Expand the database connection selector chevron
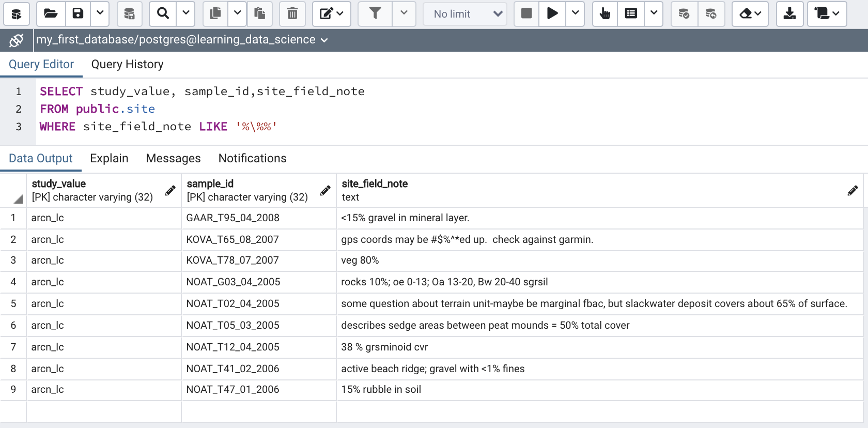 324,40
